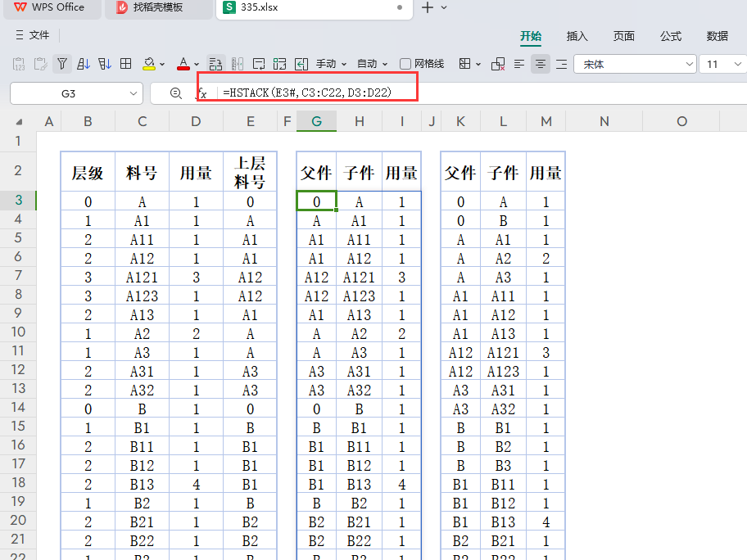Align text center
Viewport: 747px width, 560px height.
(541, 64)
